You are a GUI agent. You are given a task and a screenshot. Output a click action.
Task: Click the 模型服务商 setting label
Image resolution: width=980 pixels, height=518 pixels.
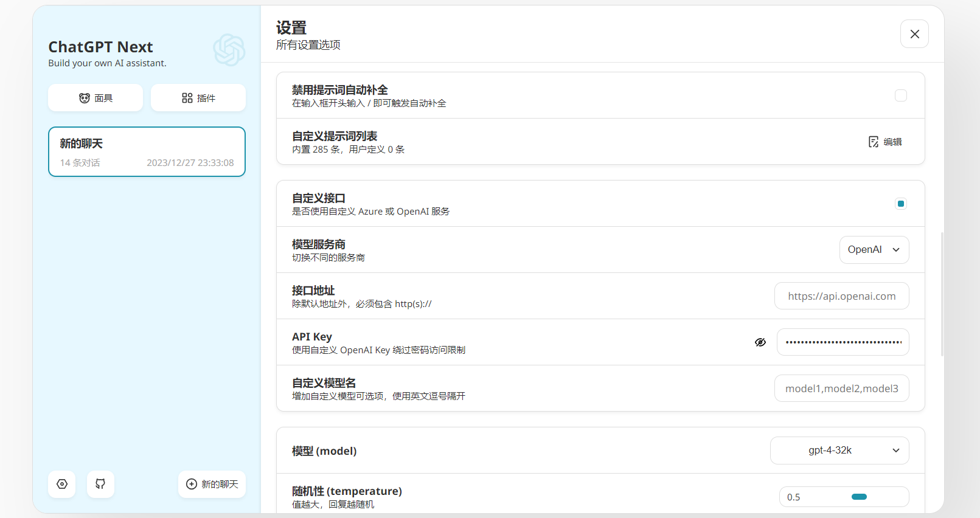click(319, 244)
